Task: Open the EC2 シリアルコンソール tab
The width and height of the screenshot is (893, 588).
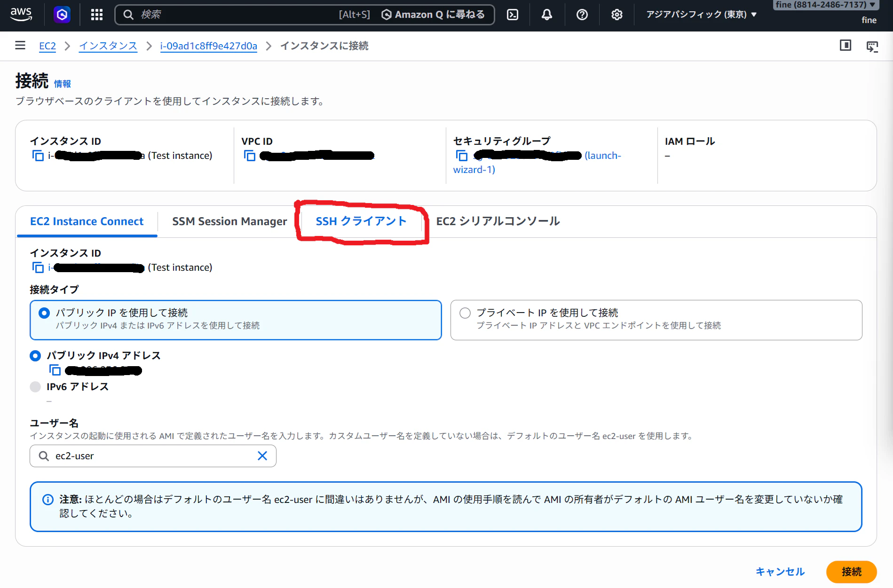Action: point(498,221)
